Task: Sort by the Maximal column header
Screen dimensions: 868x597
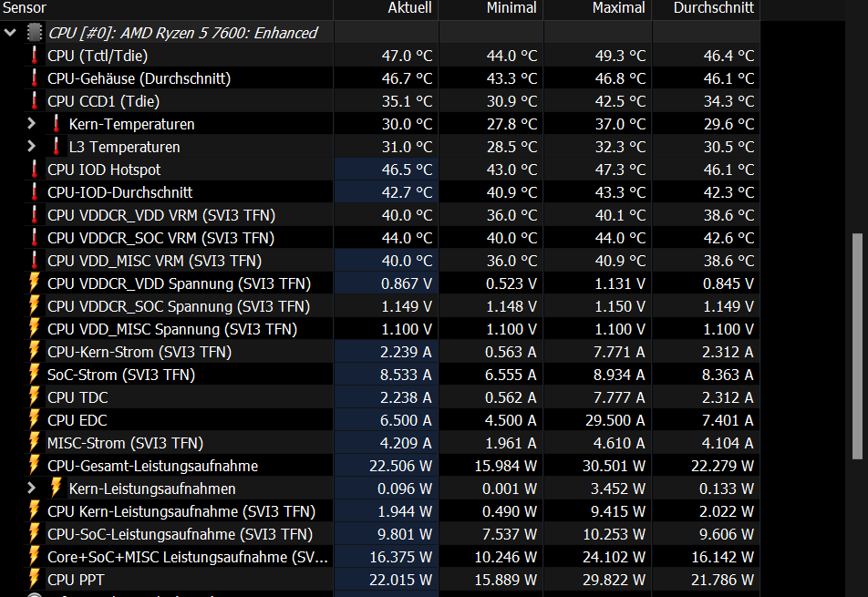Action: [x=598, y=9]
